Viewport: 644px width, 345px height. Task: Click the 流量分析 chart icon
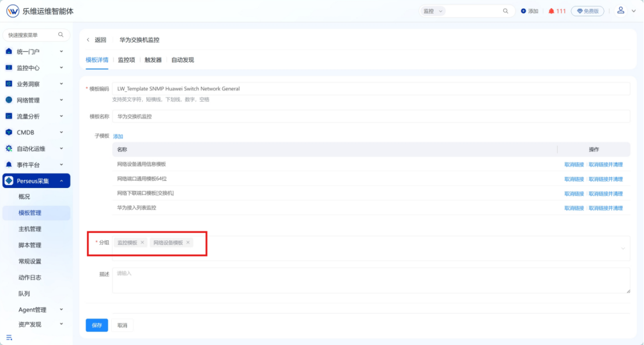point(9,116)
